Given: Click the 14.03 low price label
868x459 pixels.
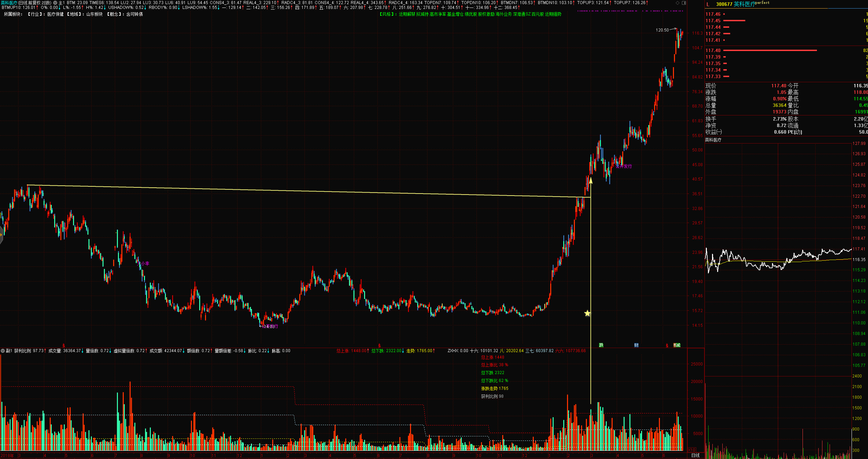Looking at the screenshot, I should click(x=269, y=326).
